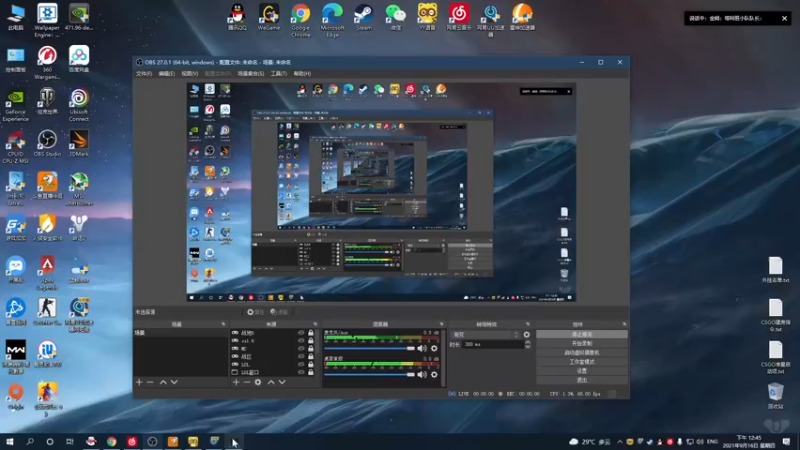Expand hidden system tray icons chevron
Screen dimensions: 800x450
click(x=619, y=442)
